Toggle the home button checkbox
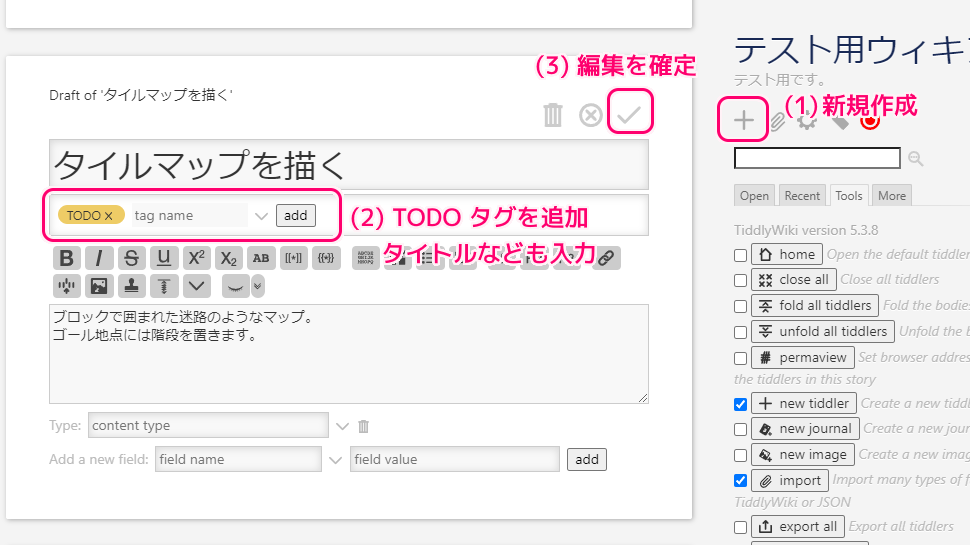 (740, 255)
